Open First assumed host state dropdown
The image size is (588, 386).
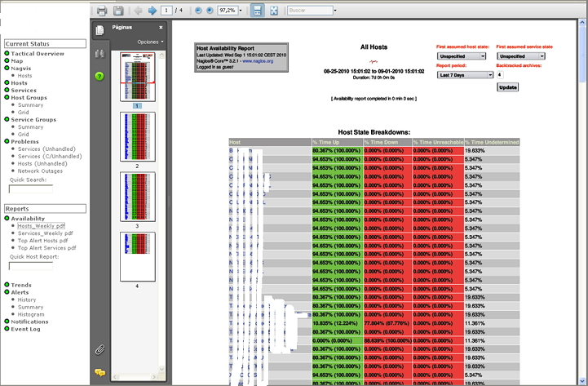point(462,56)
